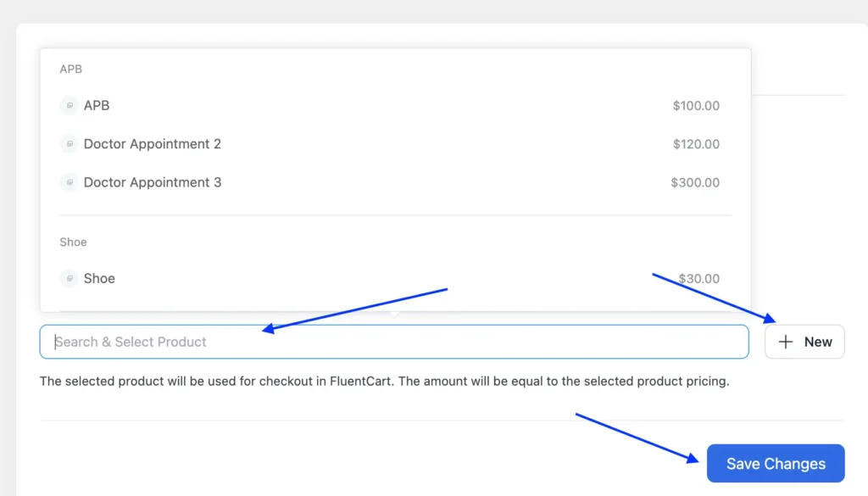Click the icon next to Doctor Appointment 3
The height and width of the screenshot is (496, 868).
point(69,182)
